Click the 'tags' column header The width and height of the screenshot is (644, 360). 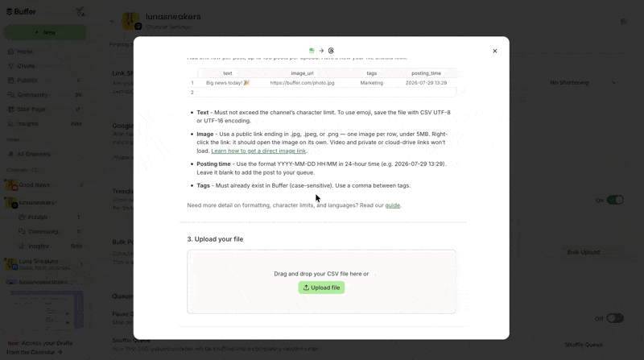click(x=371, y=73)
